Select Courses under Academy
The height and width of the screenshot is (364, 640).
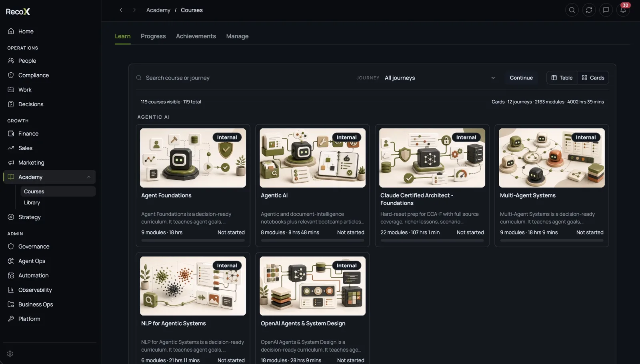58,191
